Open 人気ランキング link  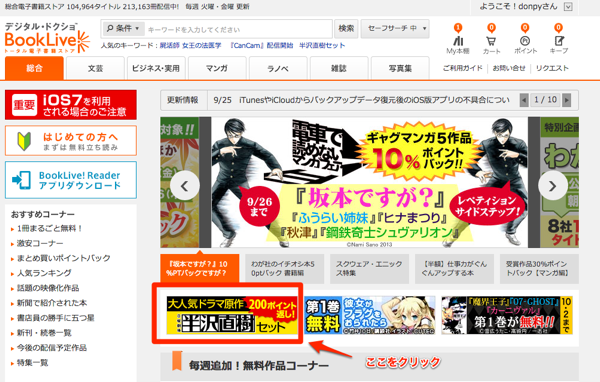tap(44, 273)
